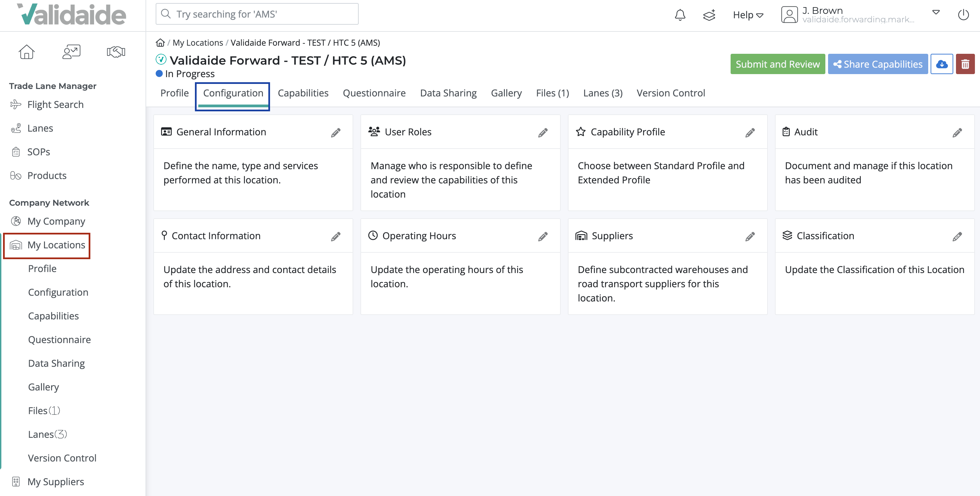Switch to the Version Control tab

(670, 93)
